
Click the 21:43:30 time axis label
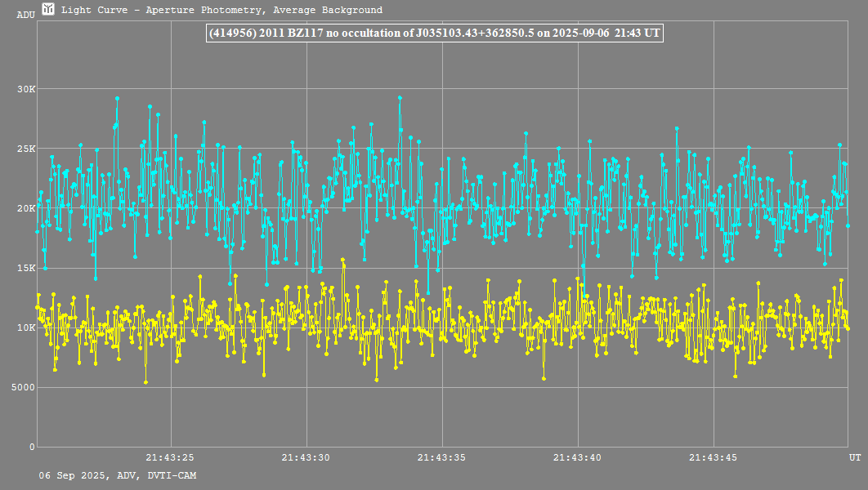tap(306, 457)
